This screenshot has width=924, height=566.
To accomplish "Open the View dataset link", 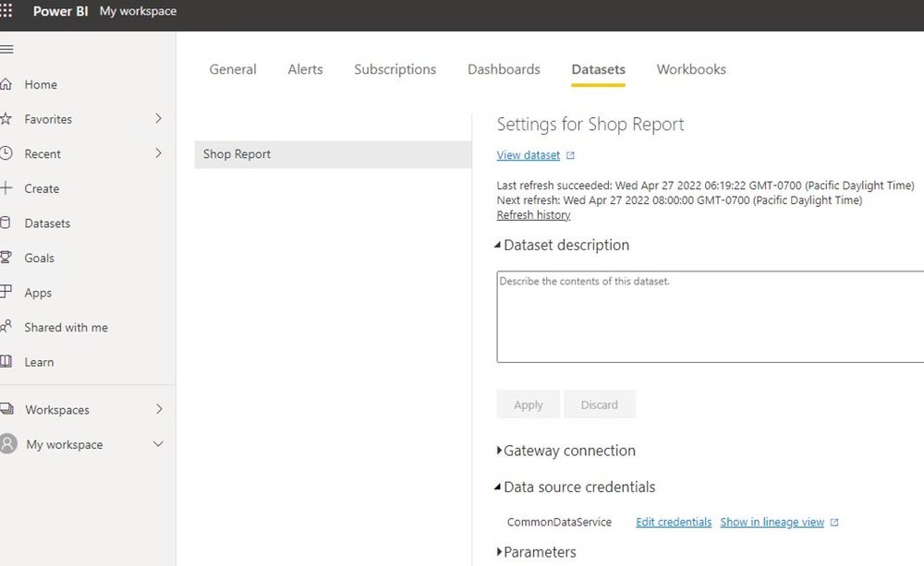I will (528, 155).
